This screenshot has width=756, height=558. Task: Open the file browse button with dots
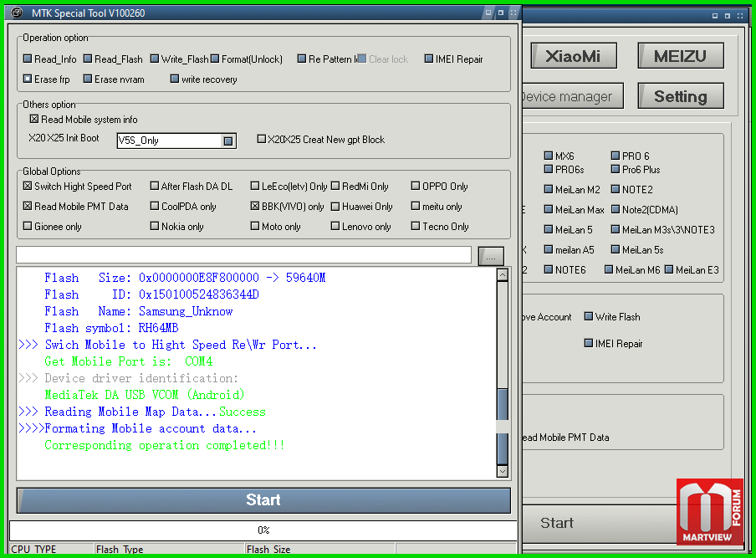[491, 256]
